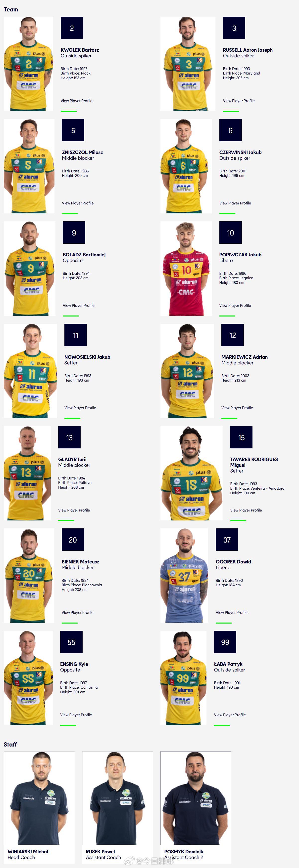Open OGOREK Dawid's View Player Profile link
The image size is (299, 868).
(232, 613)
